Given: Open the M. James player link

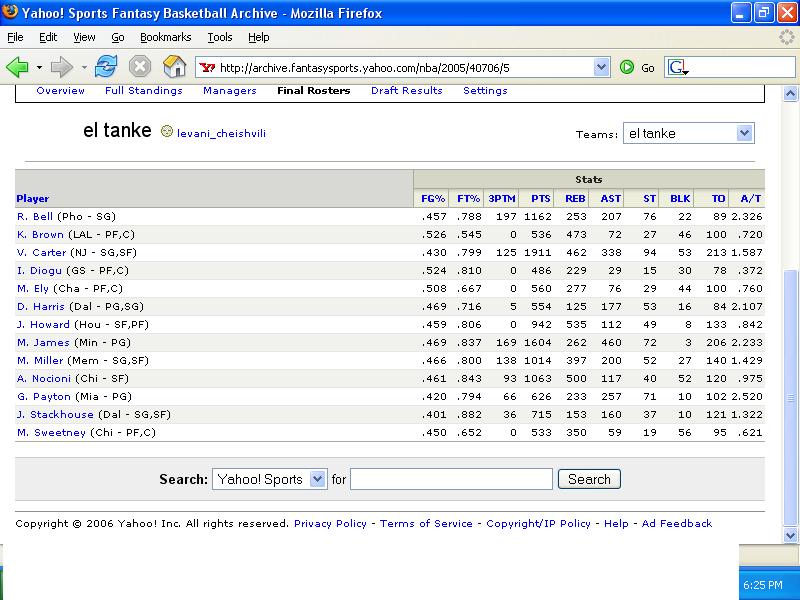Looking at the screenshot, I should (43, 342).
